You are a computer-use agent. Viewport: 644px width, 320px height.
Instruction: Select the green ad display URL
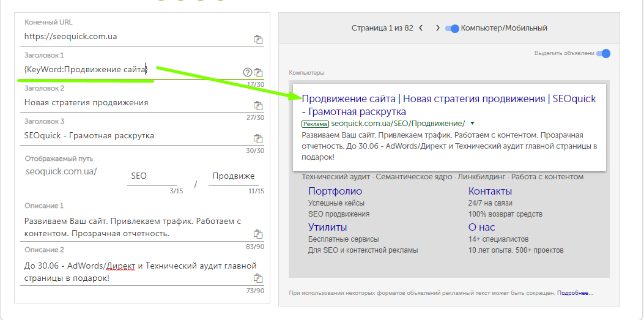[398, 123]
